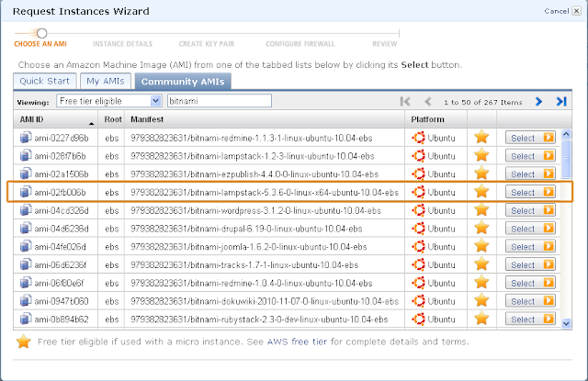Click Ubuntu logo in ezpublish row
The width and height of the screenshot is (588, 381).
(x=419, y=174)
